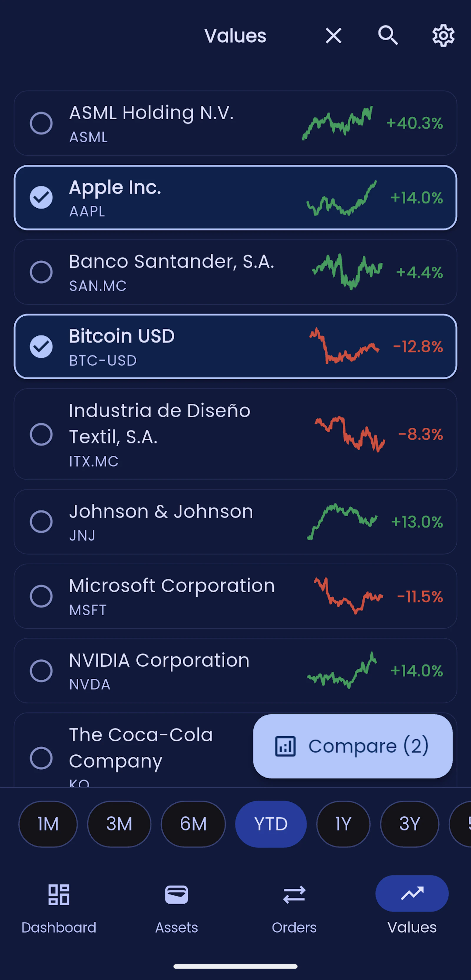The width and height of the screenshot is (471, 980).
Task: Choose the 3Y time range
Action: 410,824
